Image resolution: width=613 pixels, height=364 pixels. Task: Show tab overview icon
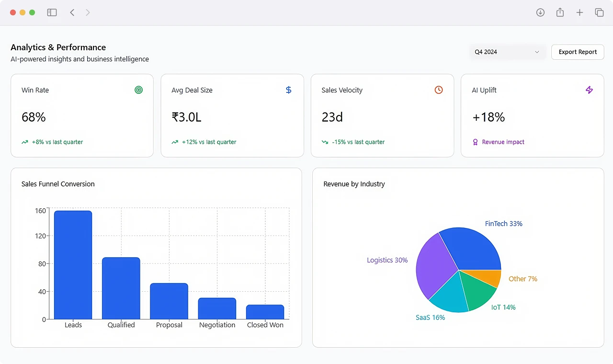pos(599,12)
